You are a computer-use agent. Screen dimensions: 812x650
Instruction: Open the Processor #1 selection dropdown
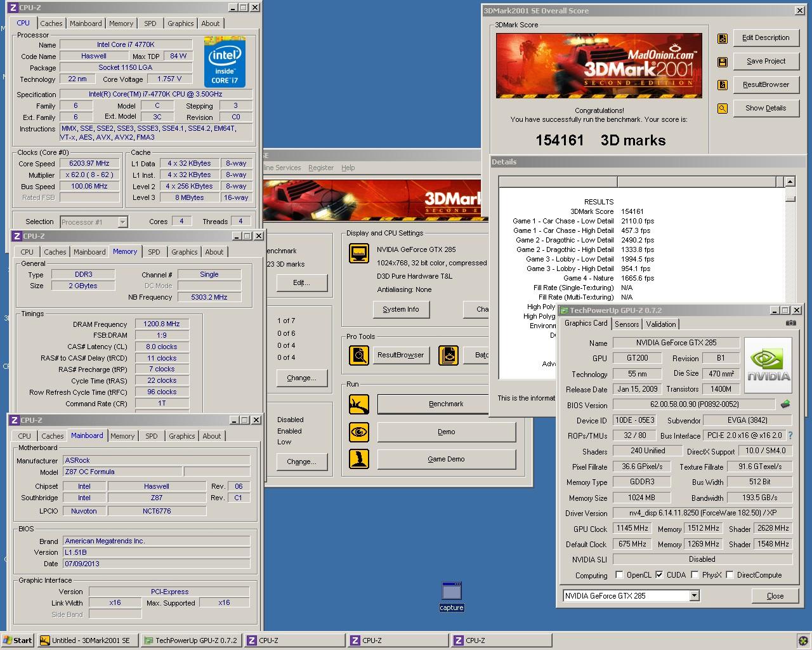coord(123,222)
